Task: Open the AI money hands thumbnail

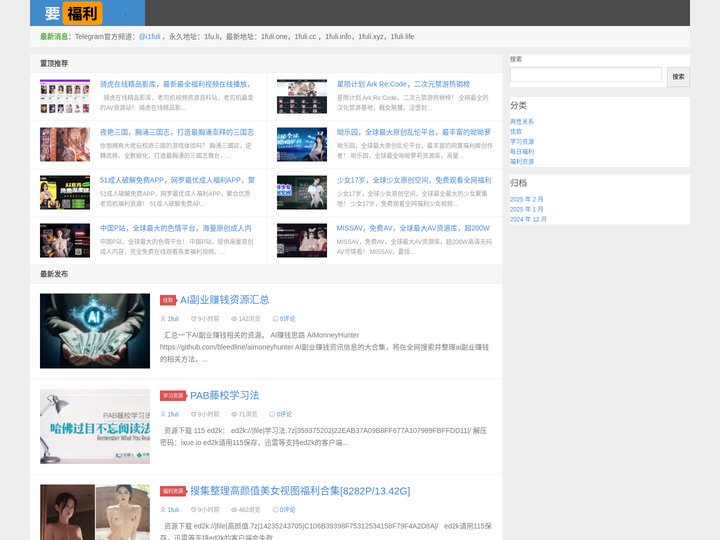Action: click(95, 331)
